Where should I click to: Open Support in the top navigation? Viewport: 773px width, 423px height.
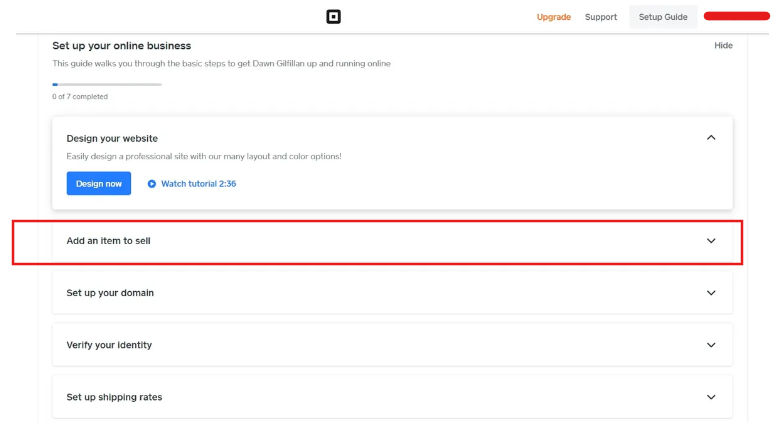click(x=601, y=17)
